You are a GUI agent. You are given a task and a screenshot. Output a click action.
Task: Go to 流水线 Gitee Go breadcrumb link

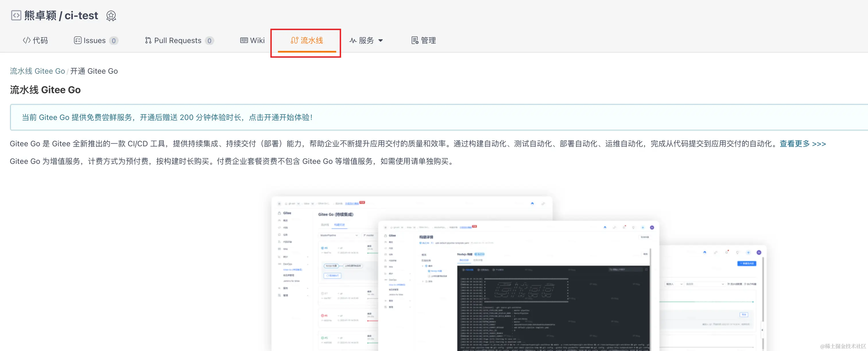[37, 71]
